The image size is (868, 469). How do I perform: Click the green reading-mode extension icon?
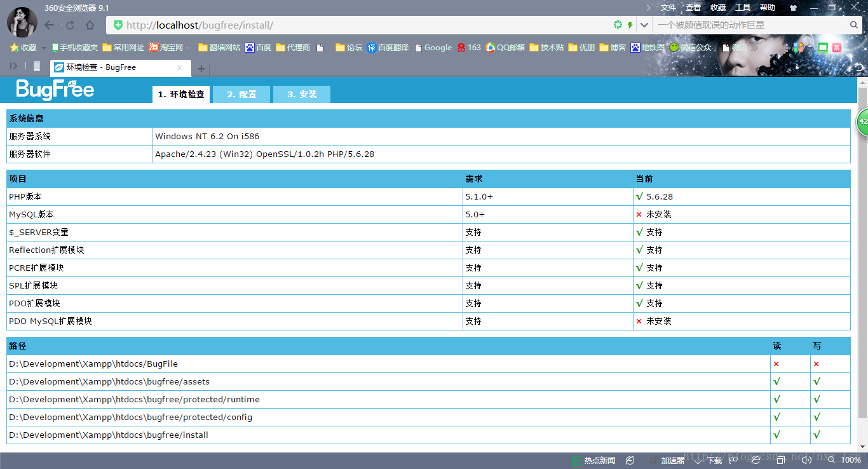pyautogui.click(x=823, y=48)
